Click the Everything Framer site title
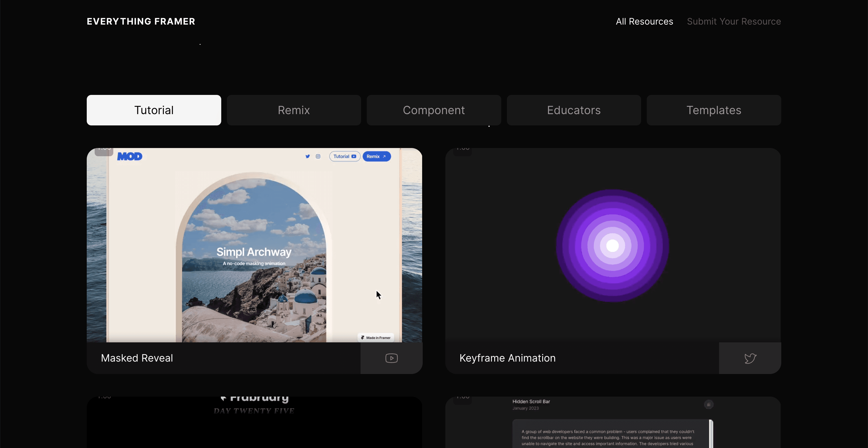The height and width of the screenshot is (448, 868). [x=141, y=21]
